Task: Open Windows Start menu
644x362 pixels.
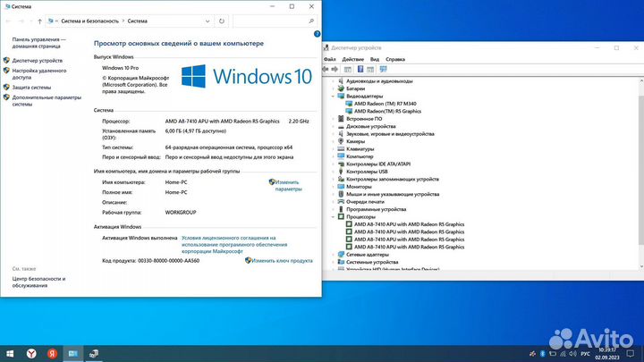Action: [10, 353]
